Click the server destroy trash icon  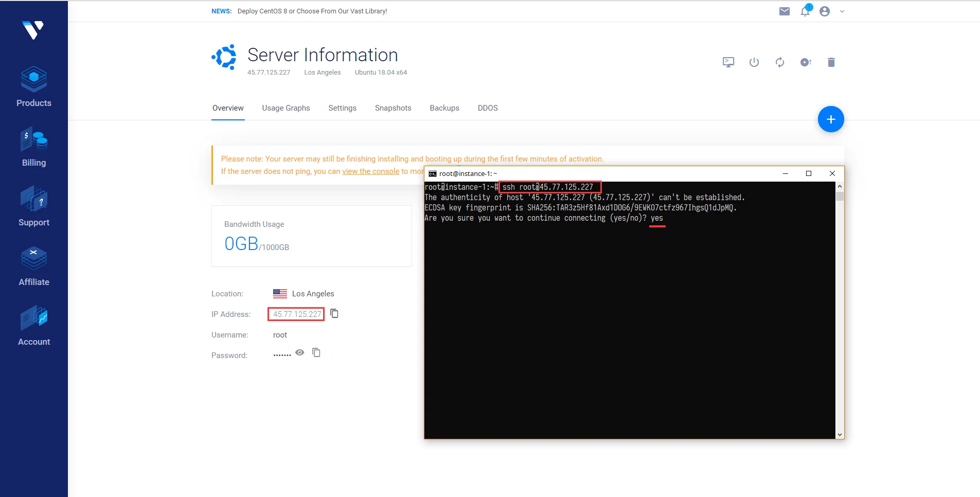tap(831, 62)
